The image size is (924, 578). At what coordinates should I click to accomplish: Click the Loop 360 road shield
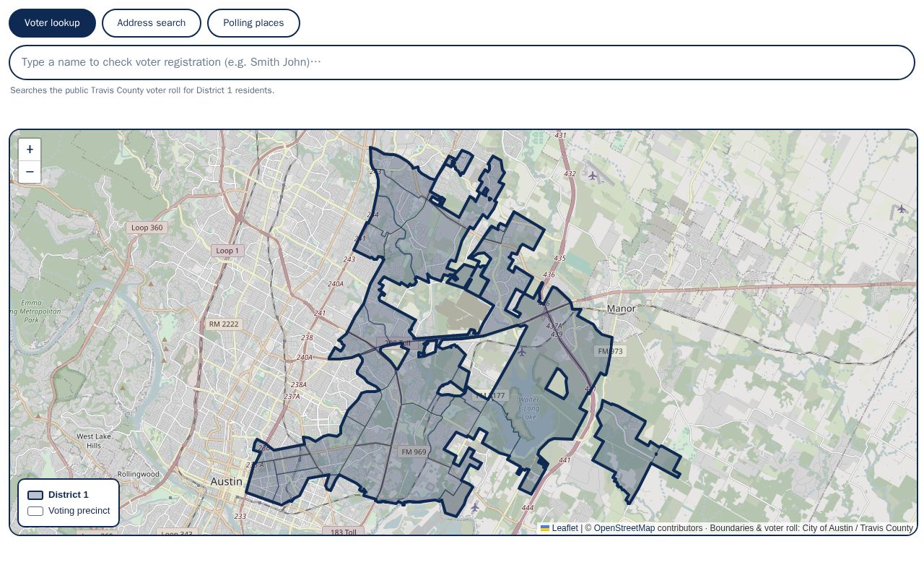pos(147,228)
